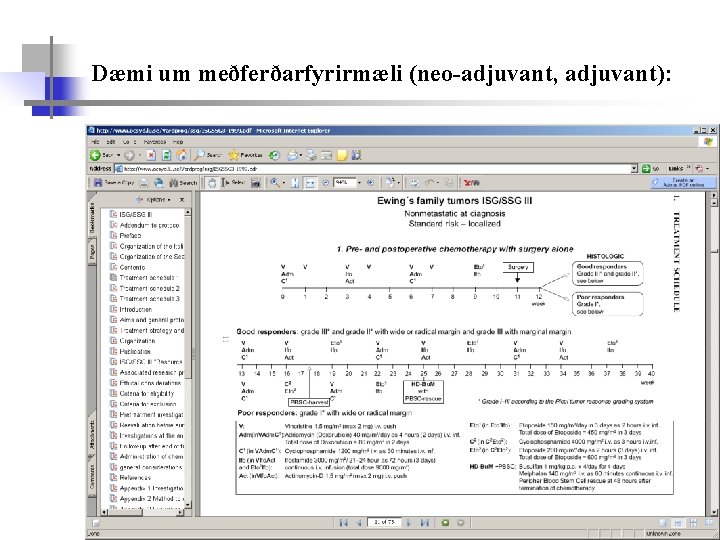Click the IE Forward arrow icon

point(129,155)
